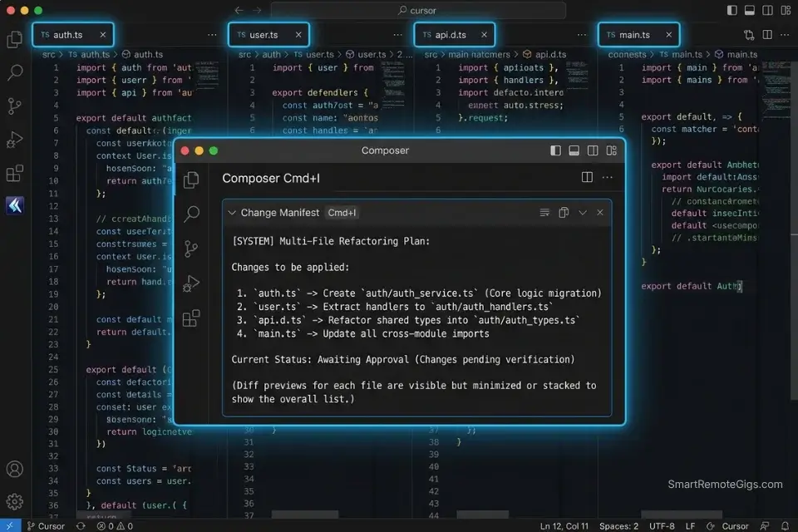
Task: Toggle the split editor icon above main.ts
Action: [x=768, y=34]
